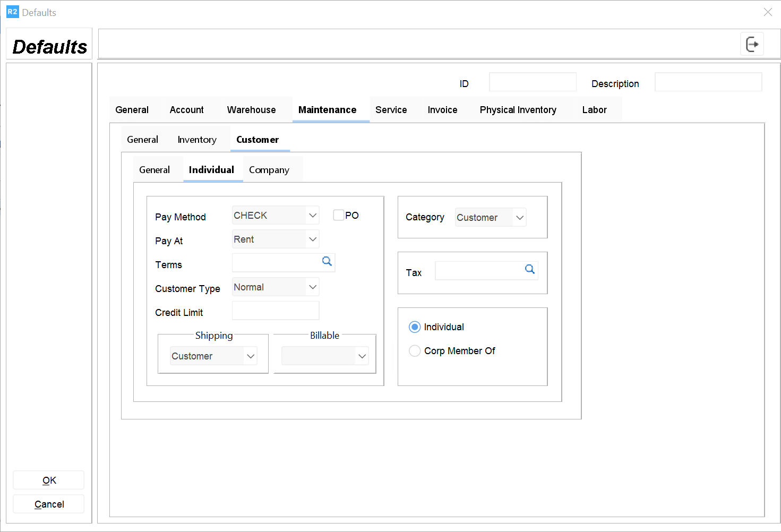Switch to the Warehouse tab
The height and width of the screenshot is (532, 781).
tap(251, 110)
